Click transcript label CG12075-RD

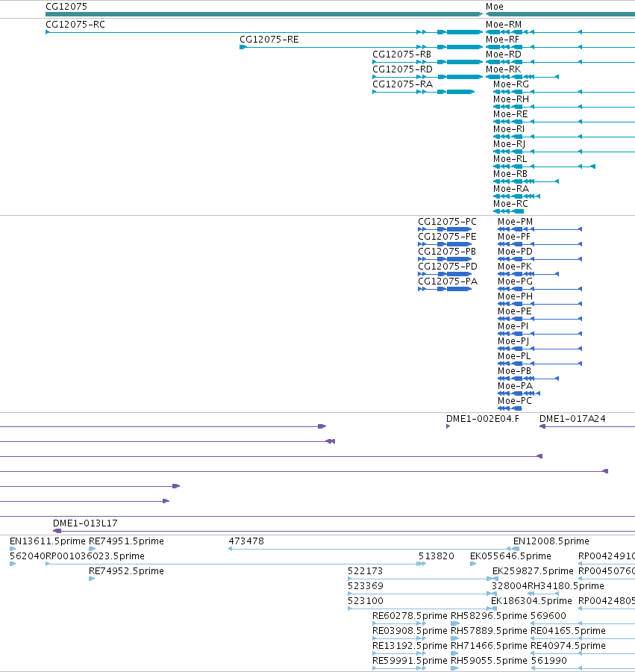tap(402, 69)
